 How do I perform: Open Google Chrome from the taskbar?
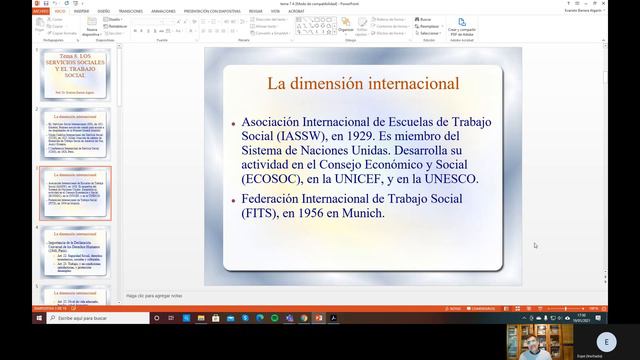click(x=304, y=318)
